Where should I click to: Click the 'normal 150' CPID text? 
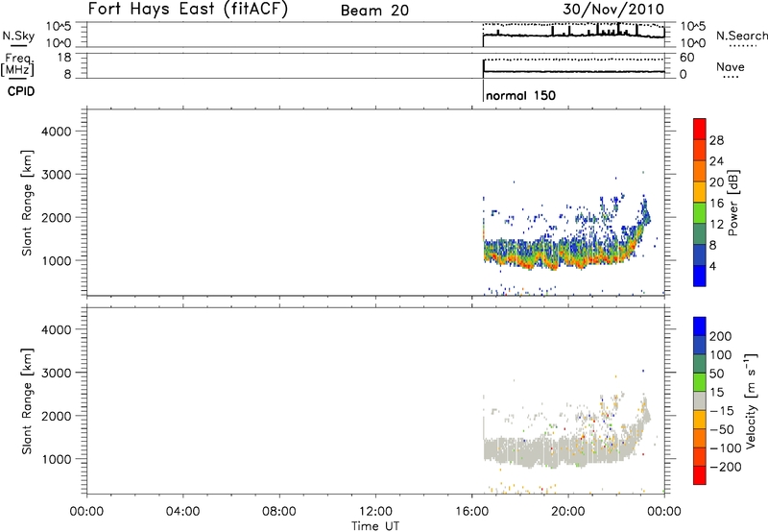click(x=520, y=95)
